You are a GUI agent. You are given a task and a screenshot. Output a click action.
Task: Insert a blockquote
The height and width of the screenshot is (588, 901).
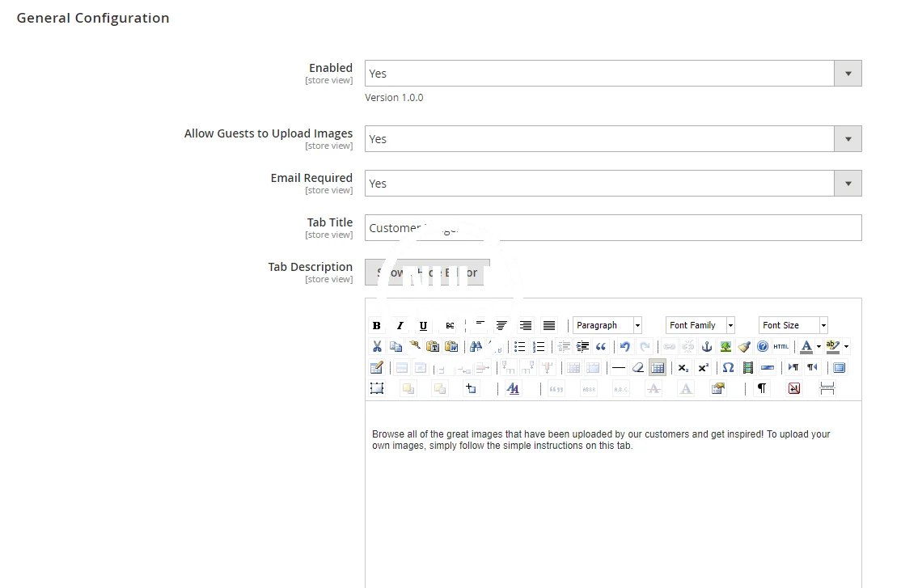[x=601, y=347]
